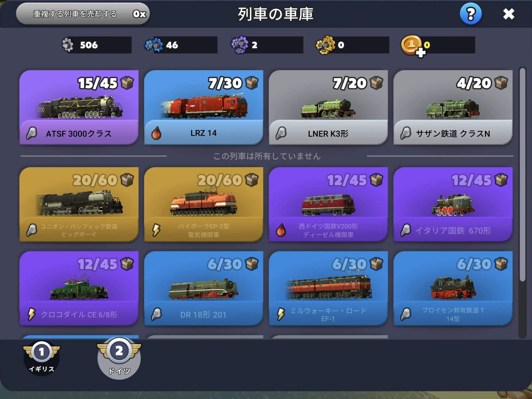Select the 西ドイツ国鉄V200形 ディーゼル機関車 card
The width and height of the screenshot is (532, 399).
pos(328,204)
